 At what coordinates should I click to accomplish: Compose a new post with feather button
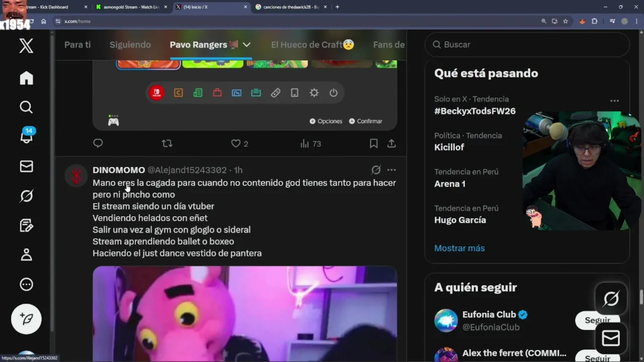26,319
